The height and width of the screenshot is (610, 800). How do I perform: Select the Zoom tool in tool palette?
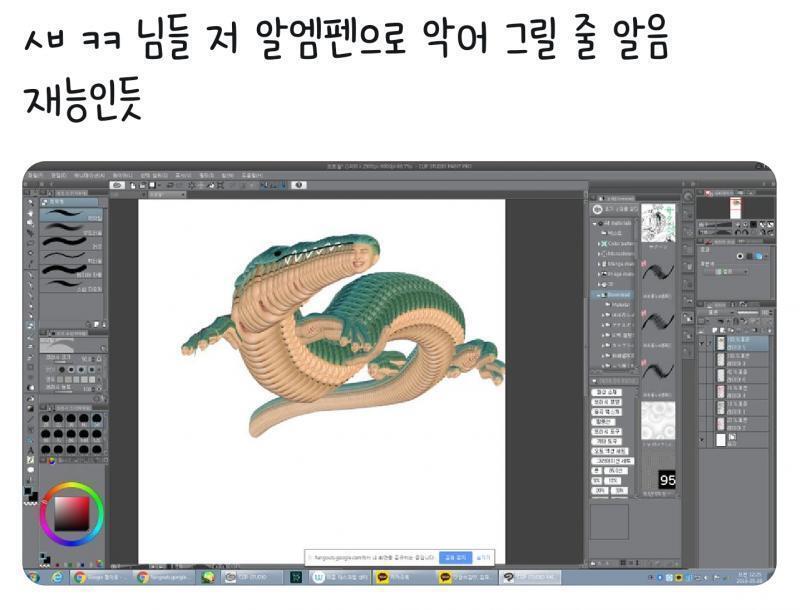[30, 202]
